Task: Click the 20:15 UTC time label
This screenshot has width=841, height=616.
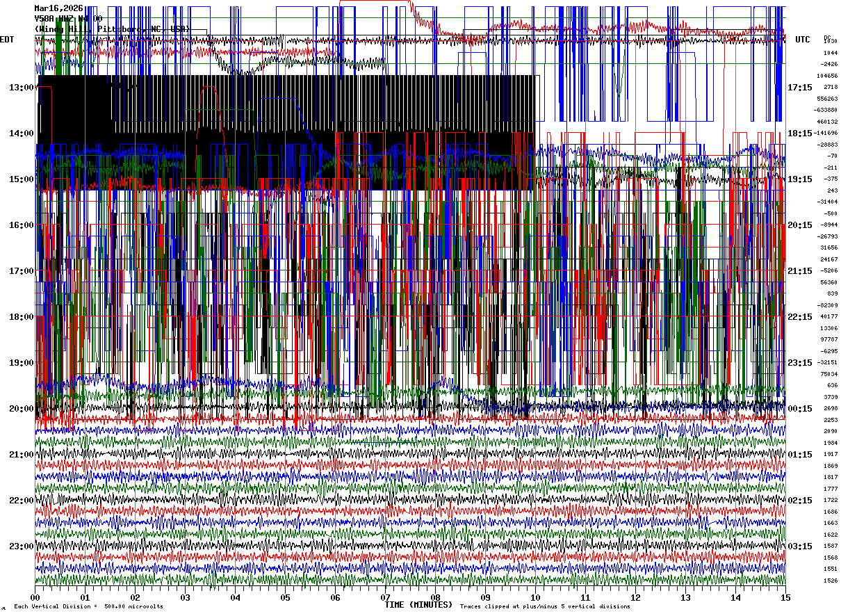Action: [x=800, y=225]
